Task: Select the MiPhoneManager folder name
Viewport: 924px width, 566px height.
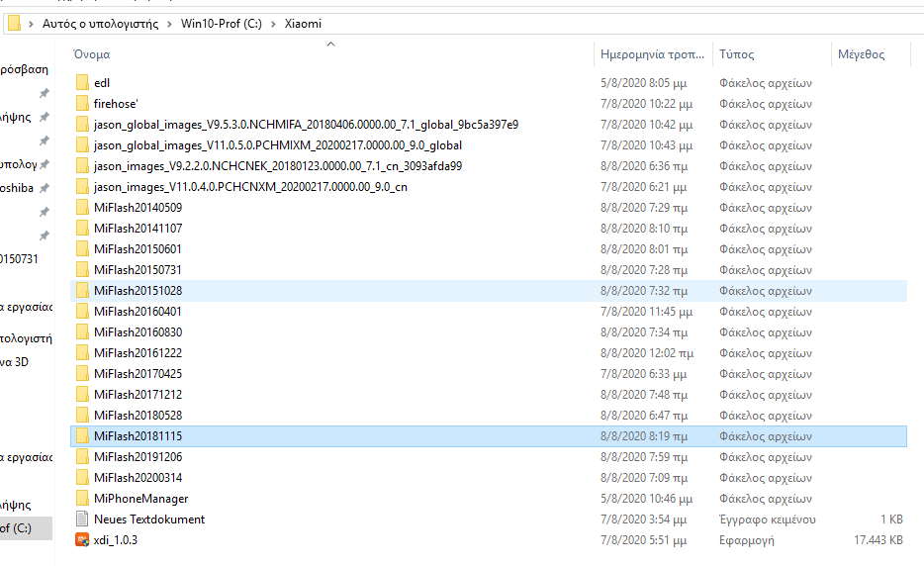Action: 140,498
